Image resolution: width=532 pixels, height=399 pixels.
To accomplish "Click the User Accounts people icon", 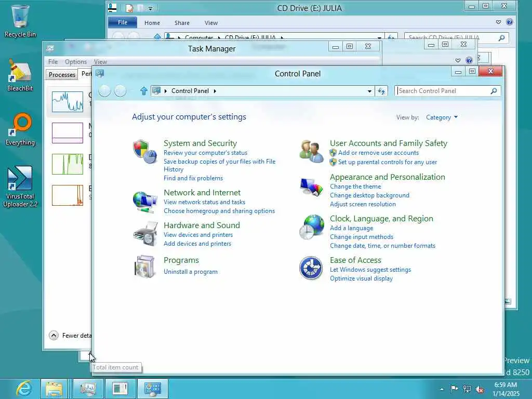I will (x=312, y=151).
